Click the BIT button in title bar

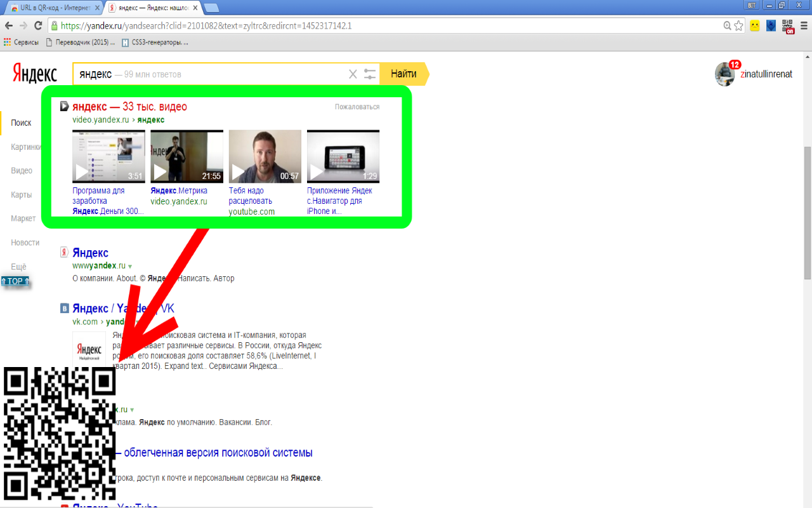coord(752,4)
